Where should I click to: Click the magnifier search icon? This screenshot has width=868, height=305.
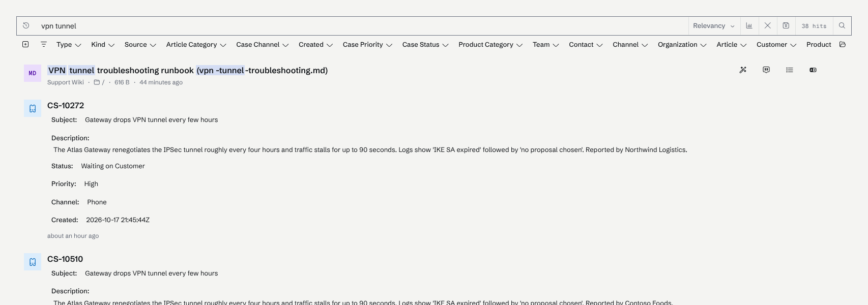click(842, 25)
